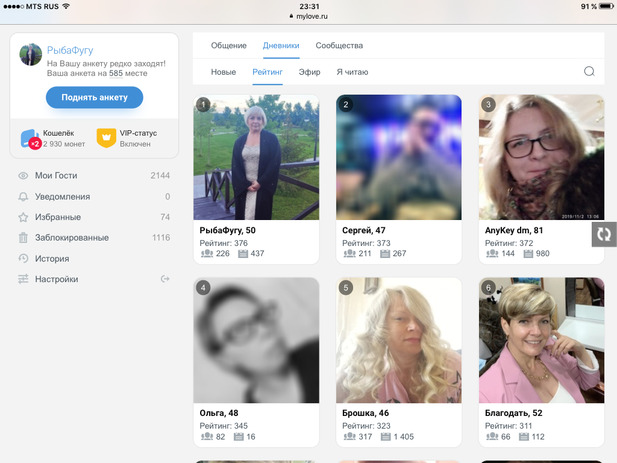Click РыбаФугу profile avatar in sidebar

tap(31, 54)
